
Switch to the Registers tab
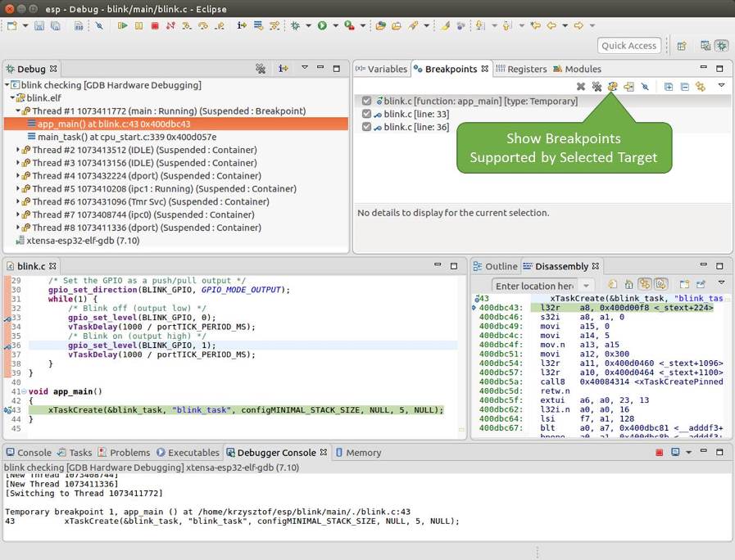point(521,69)
